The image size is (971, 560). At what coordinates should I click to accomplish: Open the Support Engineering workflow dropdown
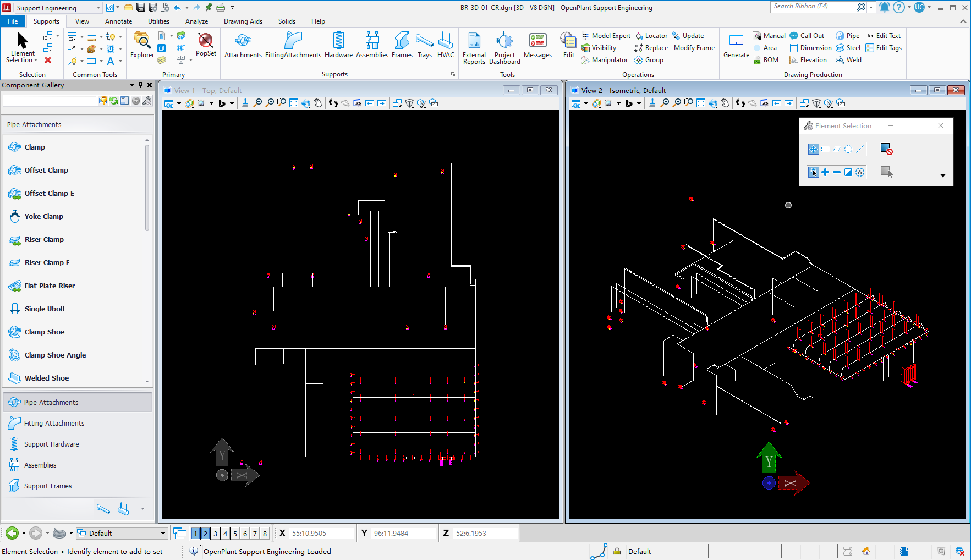click(x=98, y=8)
